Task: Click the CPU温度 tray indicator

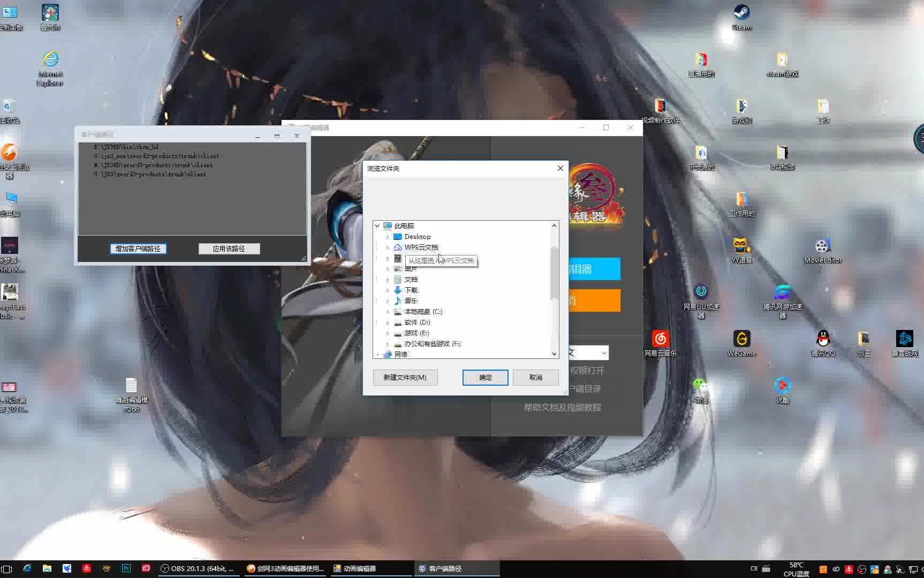Action: coord(796,569)
